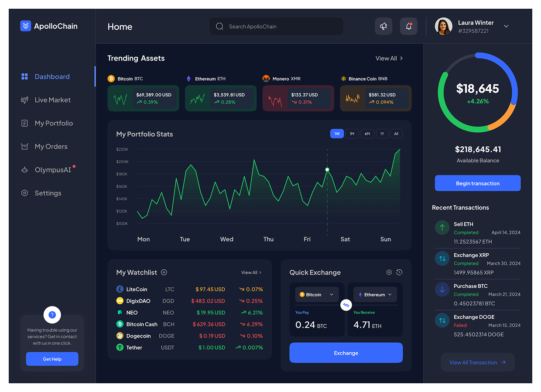Select the DigixDAO watchlist row
This screenshot has width=541, height=392.
click(x=189, y=301)
